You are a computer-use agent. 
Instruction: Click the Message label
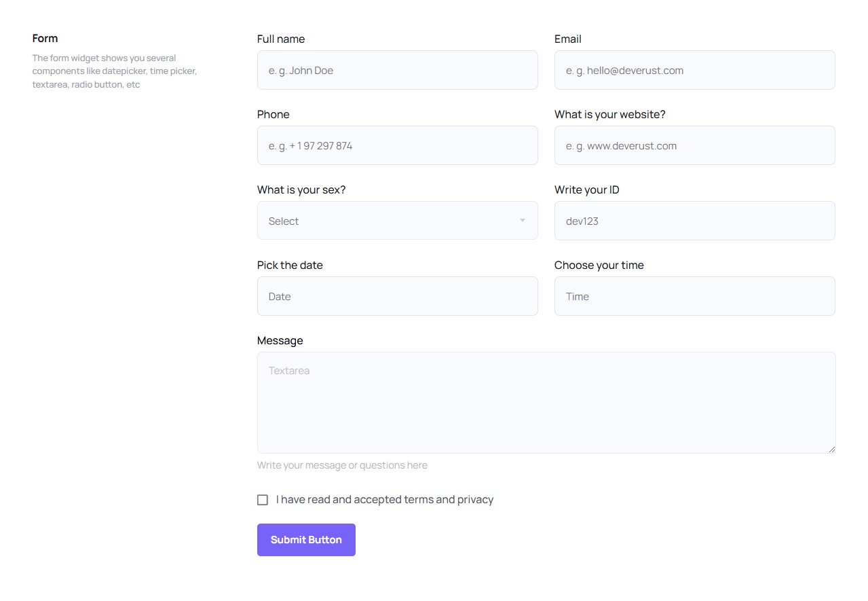click(280, 341)
